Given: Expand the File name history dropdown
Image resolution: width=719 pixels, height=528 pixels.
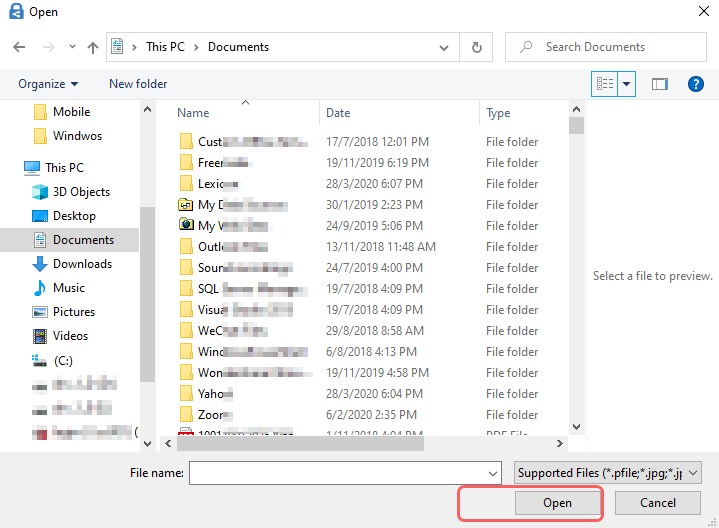Looking at the screenshot, I should (492, 472).
